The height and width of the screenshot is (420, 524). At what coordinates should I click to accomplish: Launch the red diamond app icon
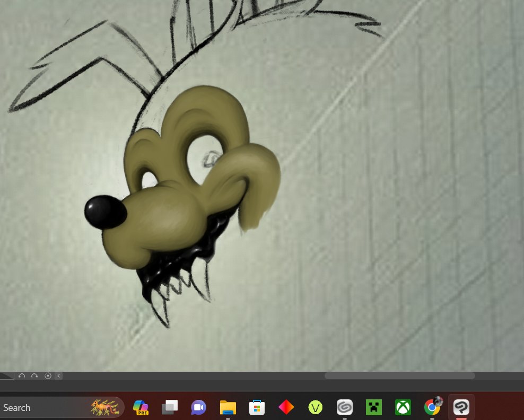286,408
